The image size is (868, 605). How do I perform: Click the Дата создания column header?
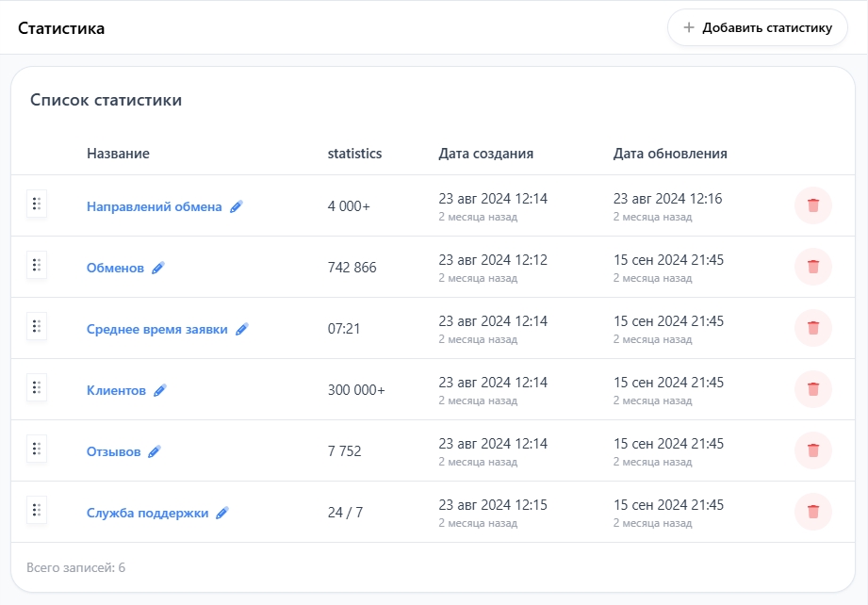coord(485,154)
